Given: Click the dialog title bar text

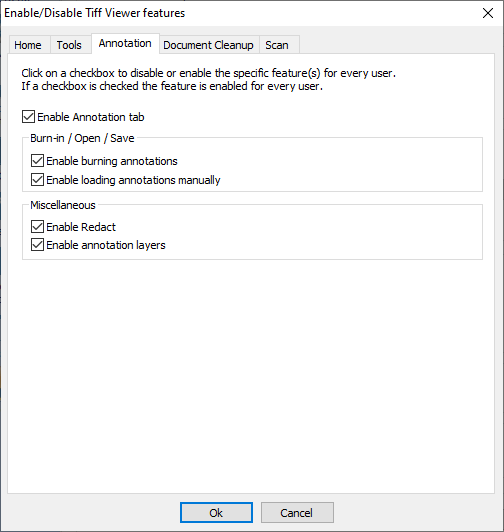Looking at the screenshot, I should [x=94, y=13].
